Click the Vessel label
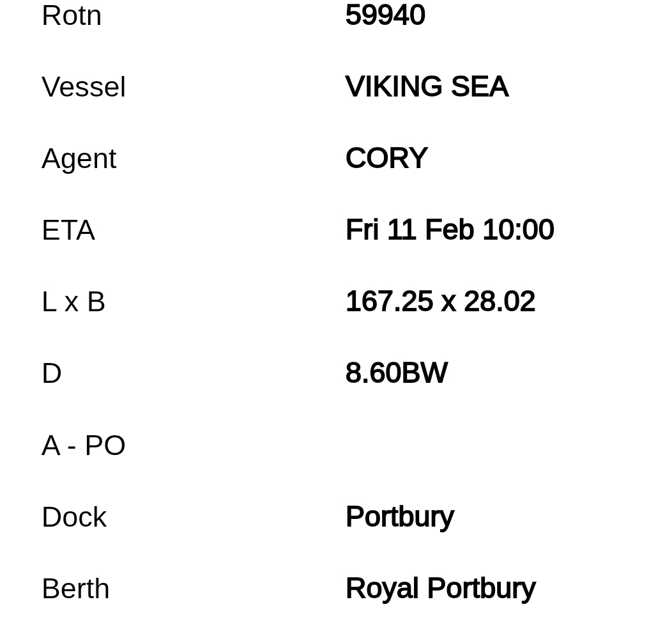 (x=84, y=87)
